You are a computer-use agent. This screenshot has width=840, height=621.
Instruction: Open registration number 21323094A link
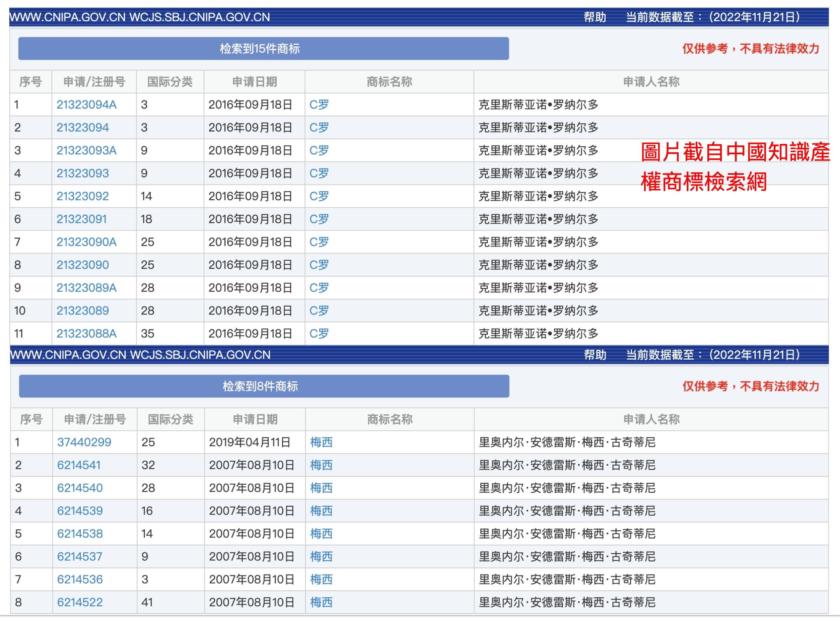pyautogui.click(x=87, y=104)
